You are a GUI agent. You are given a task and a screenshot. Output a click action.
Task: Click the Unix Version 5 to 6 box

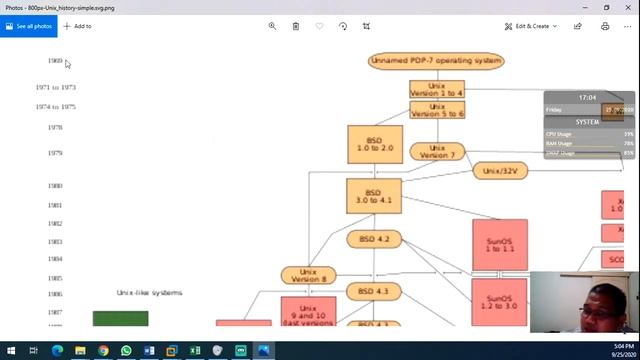437,110
